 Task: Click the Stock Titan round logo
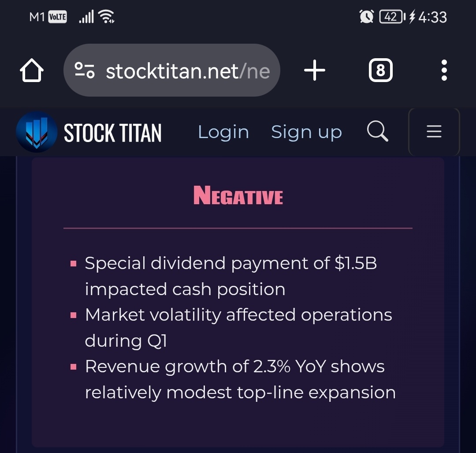tap(37, 131)
